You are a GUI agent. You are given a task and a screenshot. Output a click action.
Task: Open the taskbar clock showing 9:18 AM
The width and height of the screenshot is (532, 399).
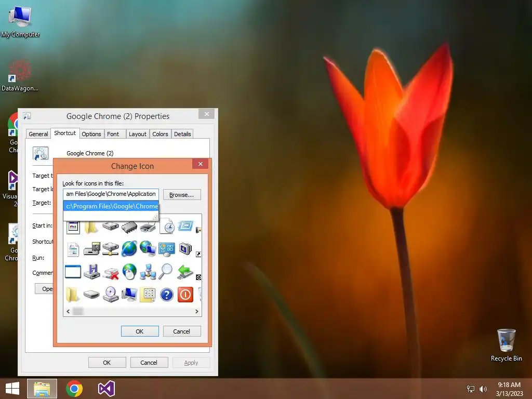(x=509, y=389)
